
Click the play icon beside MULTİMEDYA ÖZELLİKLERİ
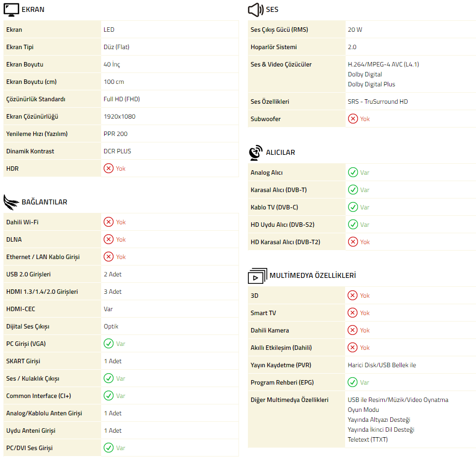point(256,276)
